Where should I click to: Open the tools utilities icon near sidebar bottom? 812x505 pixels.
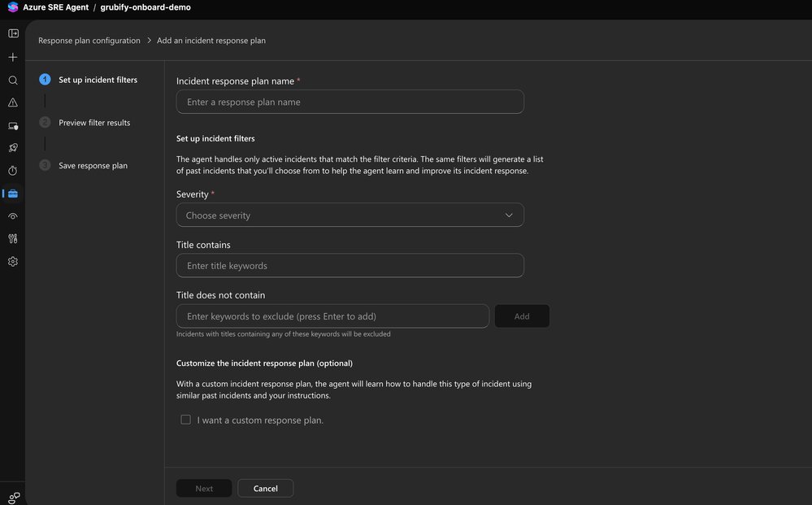click(x=12, y=237)
